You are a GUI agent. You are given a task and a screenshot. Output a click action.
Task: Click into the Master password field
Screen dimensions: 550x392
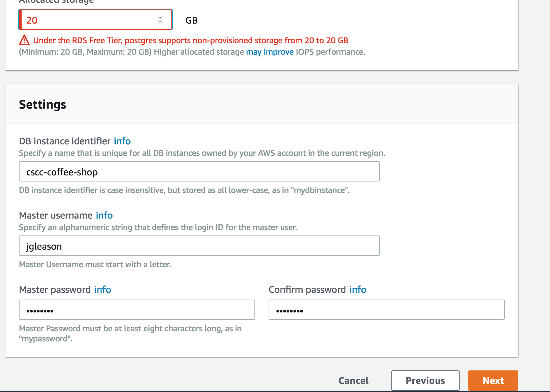click(137, 310)
